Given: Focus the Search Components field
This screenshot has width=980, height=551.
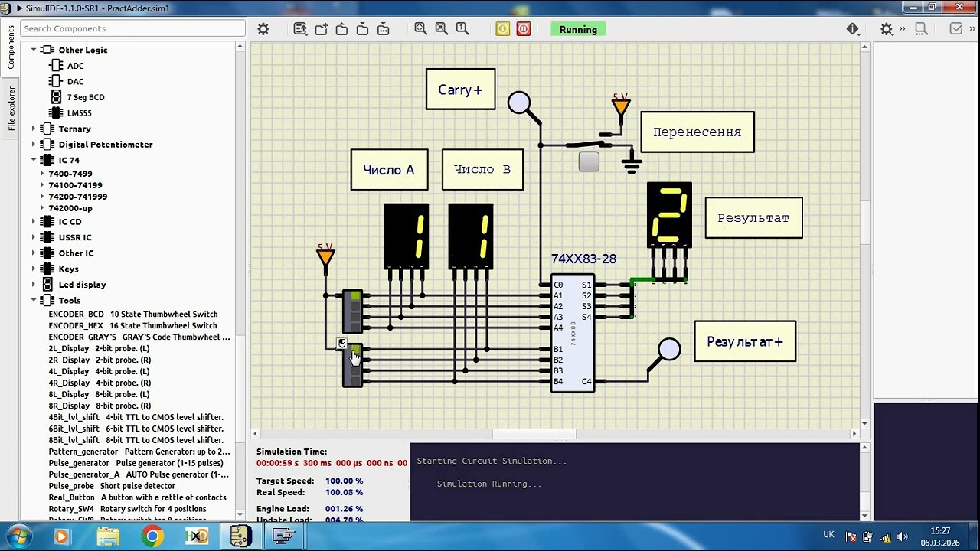Looking at the screenshot, I should [133, 28].
